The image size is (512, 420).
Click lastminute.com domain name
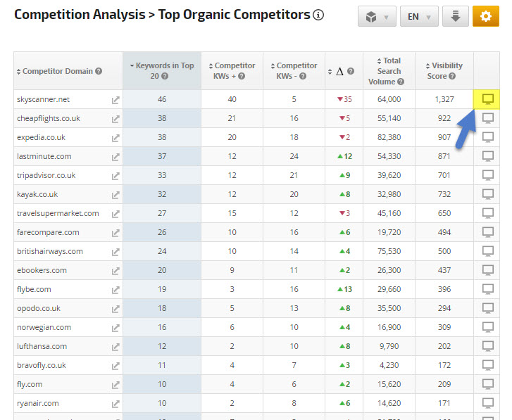click(x=44, y=156)
